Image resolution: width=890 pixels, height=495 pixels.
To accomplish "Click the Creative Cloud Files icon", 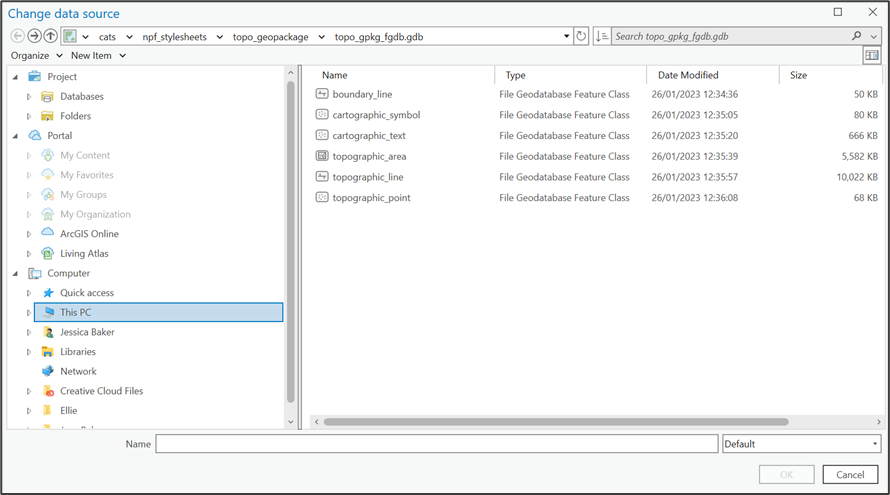I will tap(48, 391).
